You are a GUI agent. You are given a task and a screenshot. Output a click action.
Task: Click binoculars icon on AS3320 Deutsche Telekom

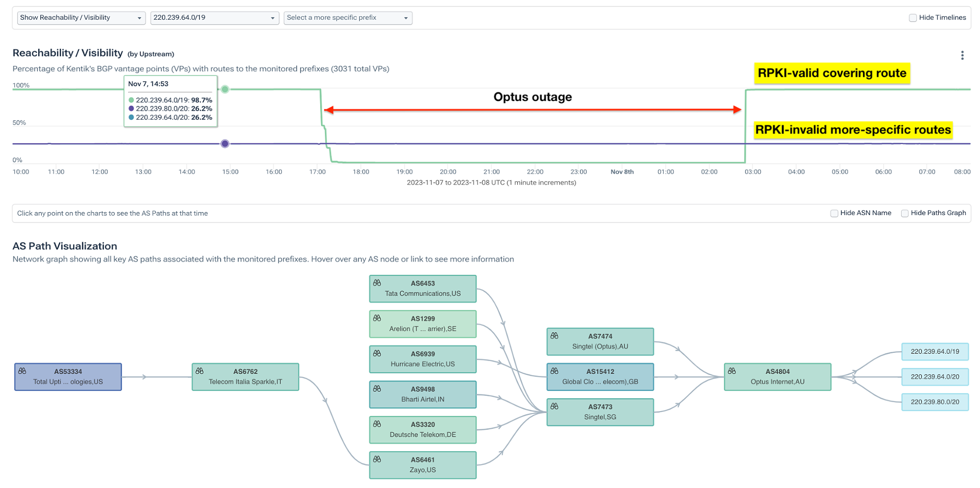pos(377,424)
